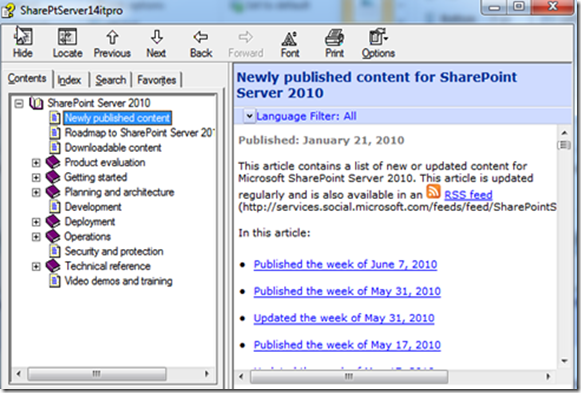Select Roadmap to SharePoint Server tree item
Viewport: 581px width, 393px height.
(x=139, y=133)
